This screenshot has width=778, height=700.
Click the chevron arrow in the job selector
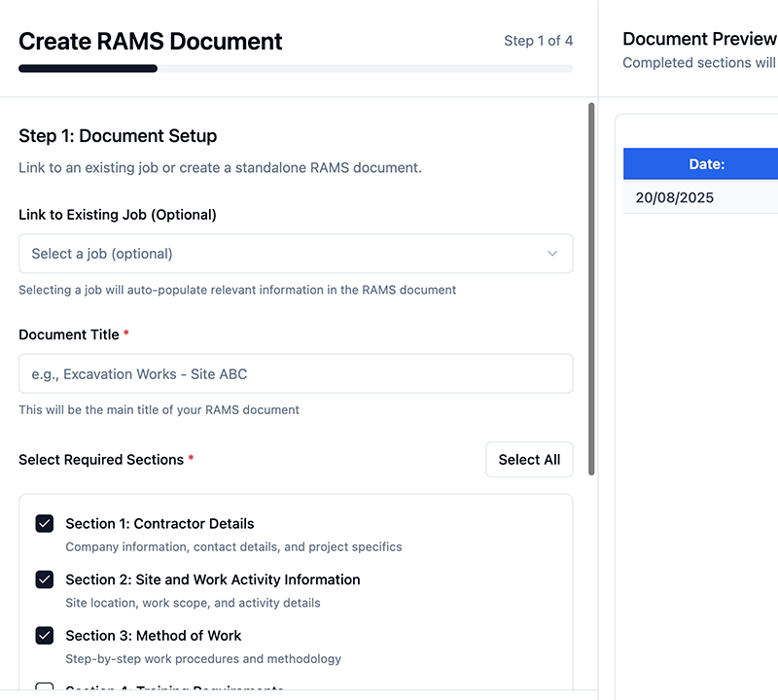coord(552,254)
